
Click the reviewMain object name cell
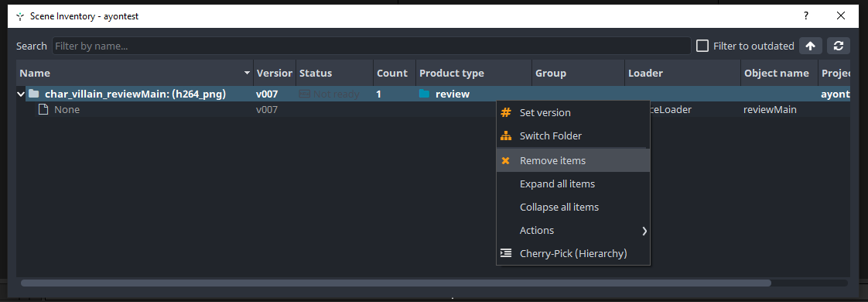pyautogui.click(x=770, y=110)
